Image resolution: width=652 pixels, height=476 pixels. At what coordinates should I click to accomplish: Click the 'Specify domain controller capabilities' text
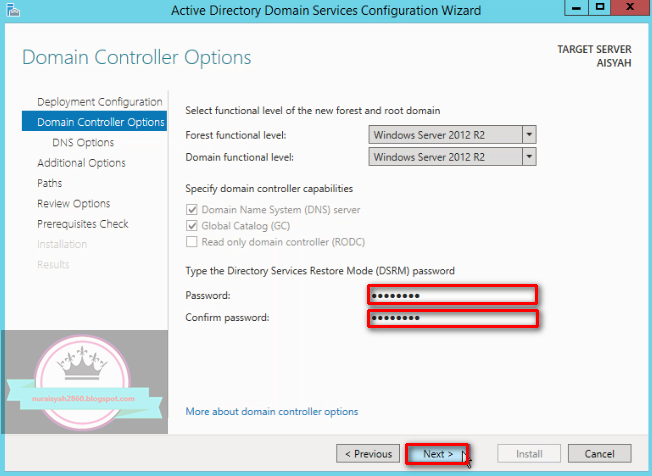[x=269, y=189]
